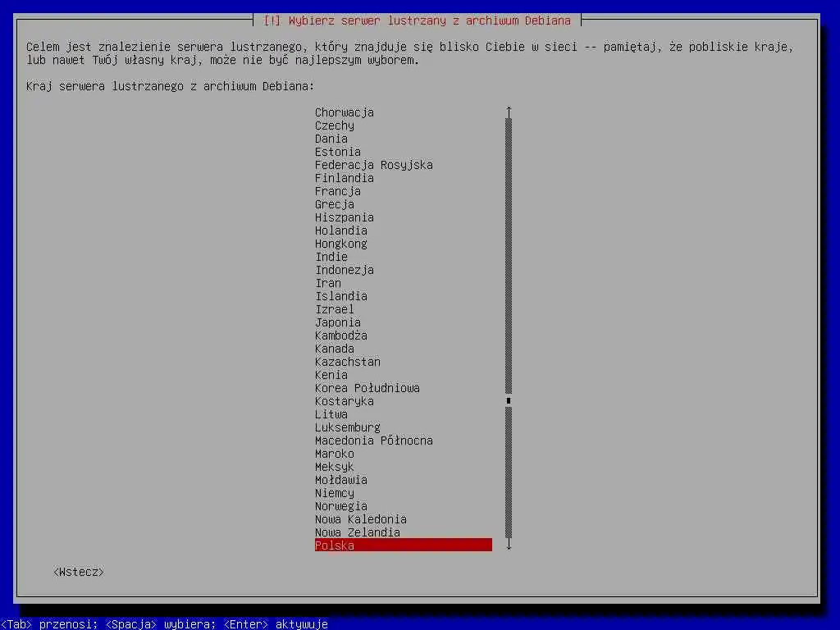Choose Iran from the list
Viewport: 840px width, 630px height.
(x=328, y=283)
